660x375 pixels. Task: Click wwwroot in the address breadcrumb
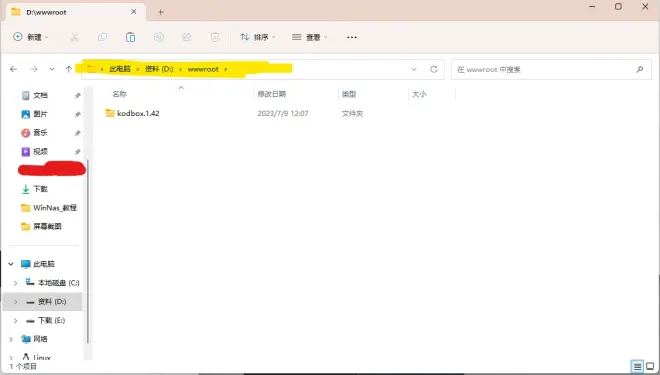pyautogui.click(x=203, y=69)
